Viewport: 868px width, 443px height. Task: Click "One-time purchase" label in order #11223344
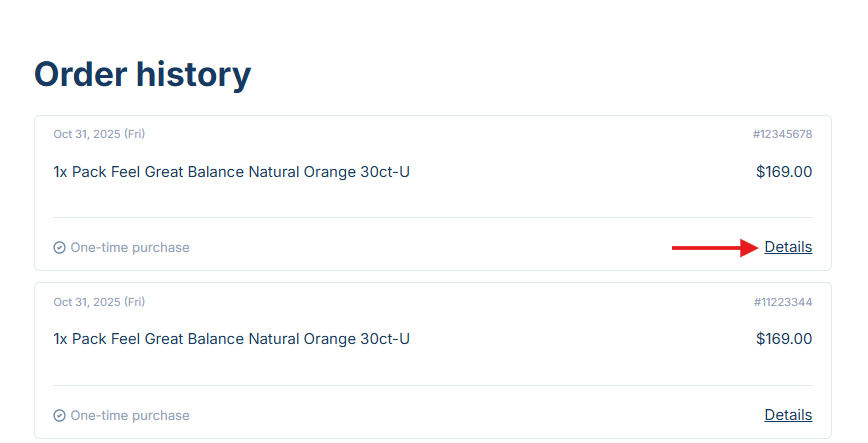tap(129, 416)
